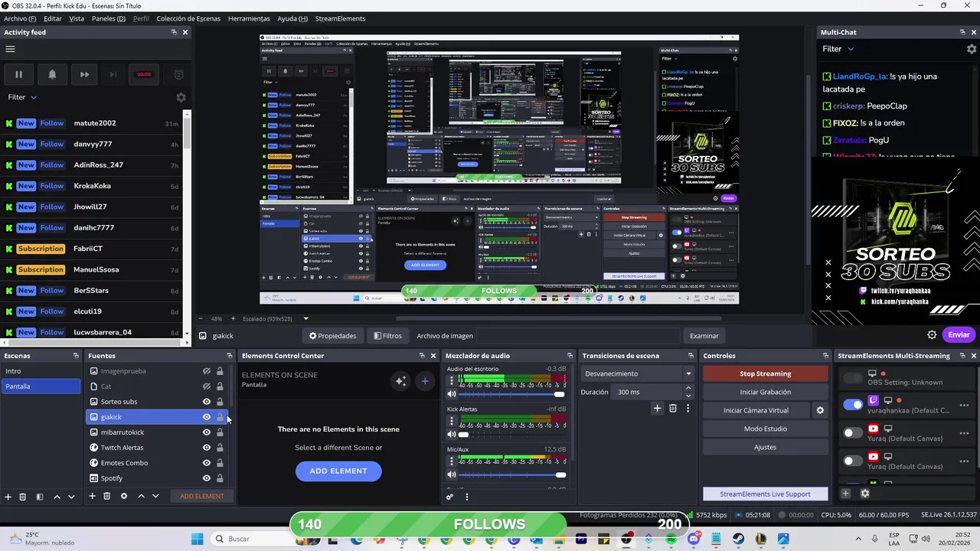Mute Audio del escritorio speaker icon
Screen dimensions: 980x551
452,394
